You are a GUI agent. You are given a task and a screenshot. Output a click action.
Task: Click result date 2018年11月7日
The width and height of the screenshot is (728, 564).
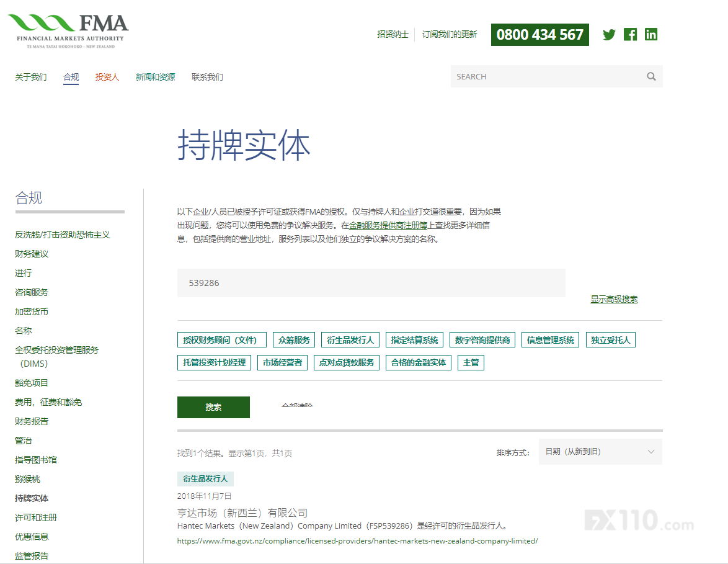click(204, 496)
